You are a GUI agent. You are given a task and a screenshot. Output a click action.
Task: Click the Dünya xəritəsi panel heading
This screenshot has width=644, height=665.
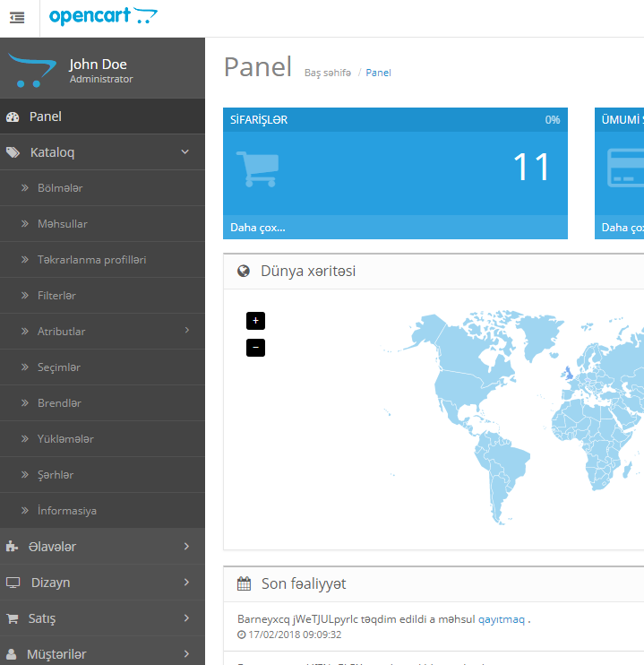308,271
